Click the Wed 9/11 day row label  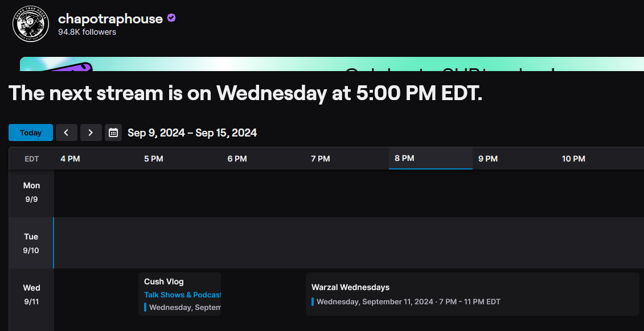(x=31, y=294)
